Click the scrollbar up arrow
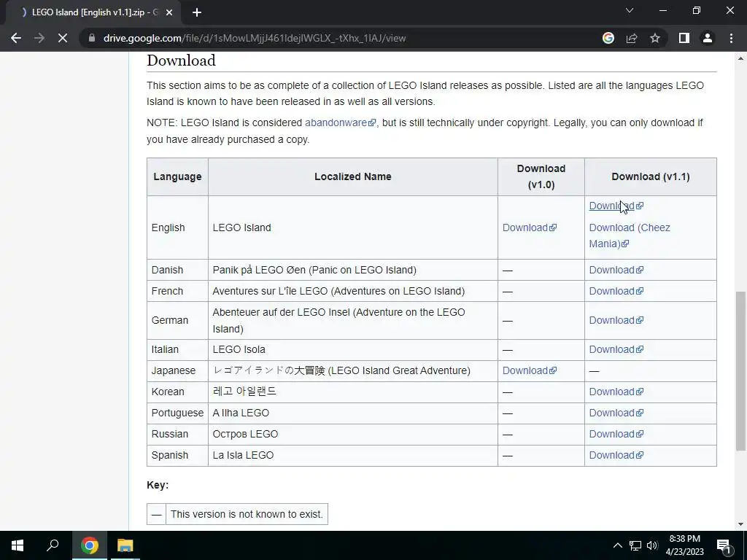 tap(741, 58)
